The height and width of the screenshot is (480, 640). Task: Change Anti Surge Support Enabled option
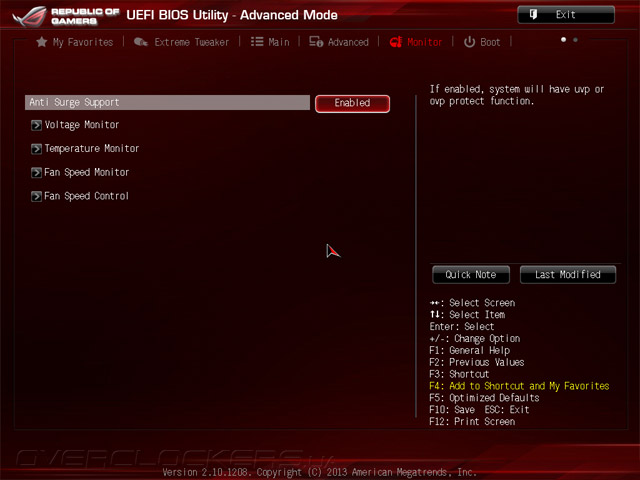352,103
